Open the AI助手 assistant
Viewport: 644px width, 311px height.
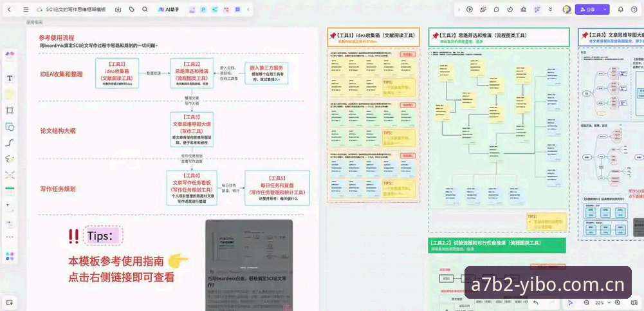click(x=169, y=9)
